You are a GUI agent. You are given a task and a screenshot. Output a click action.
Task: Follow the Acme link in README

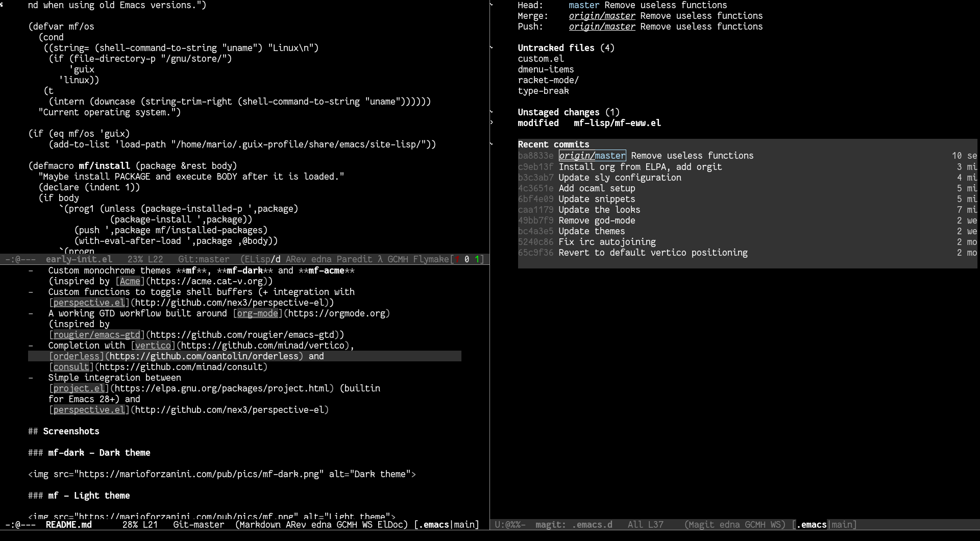[x=130, y=281]
